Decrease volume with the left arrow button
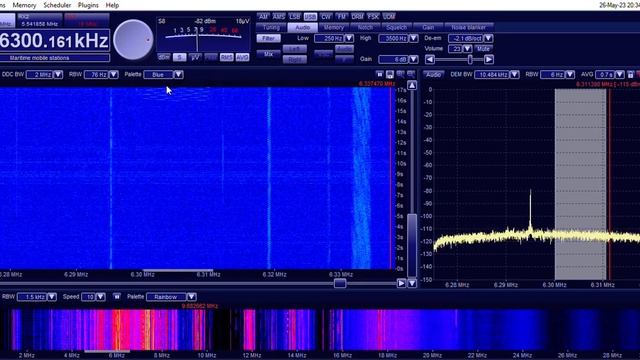 [430, 60]
